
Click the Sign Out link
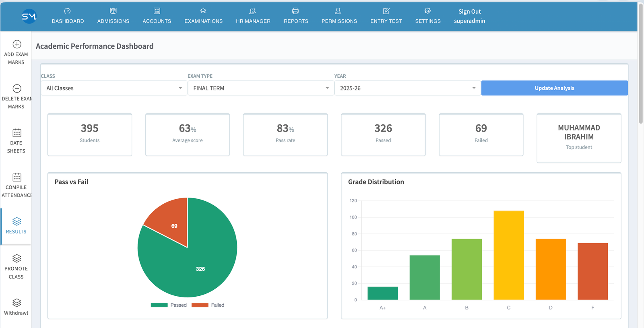469,12
